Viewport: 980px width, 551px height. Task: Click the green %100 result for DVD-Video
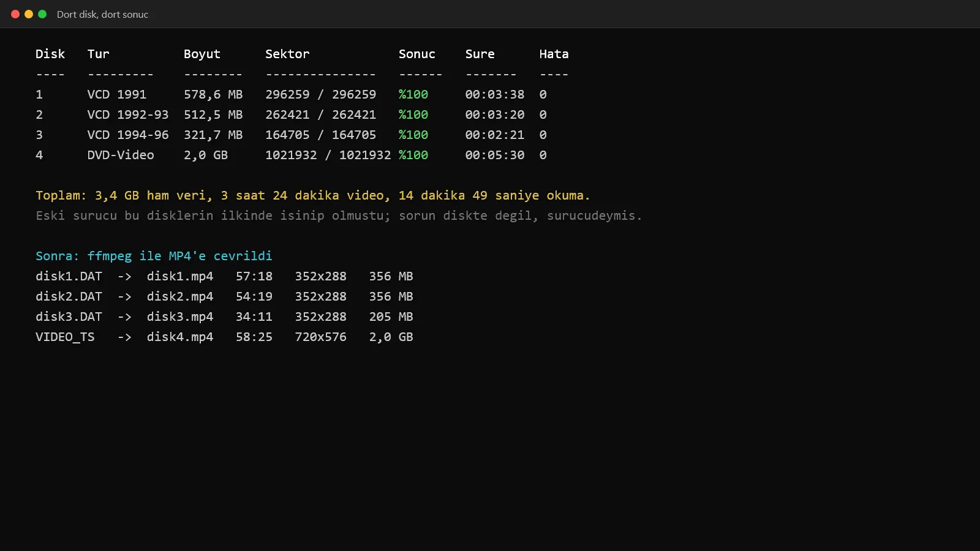(413, 155)
